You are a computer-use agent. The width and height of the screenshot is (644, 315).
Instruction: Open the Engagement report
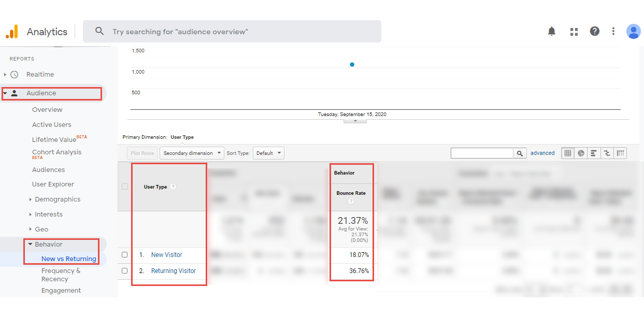click(x=61, y=291)
